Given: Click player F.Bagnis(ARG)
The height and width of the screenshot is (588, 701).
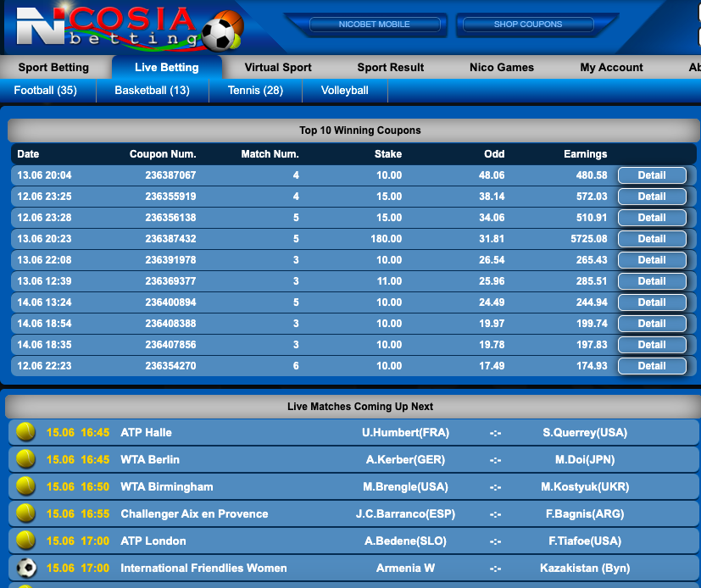Looking at the screenshot, I should pos(585,513).
